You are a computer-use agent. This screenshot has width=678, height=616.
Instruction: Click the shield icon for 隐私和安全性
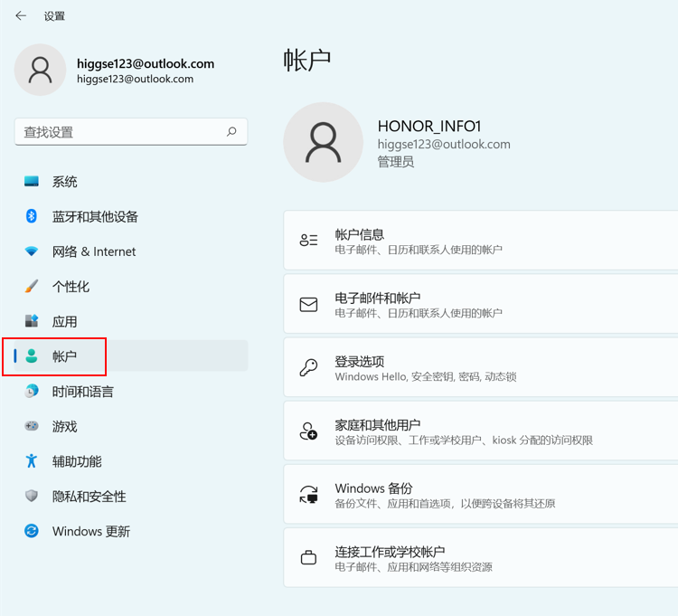pos(32,497)
